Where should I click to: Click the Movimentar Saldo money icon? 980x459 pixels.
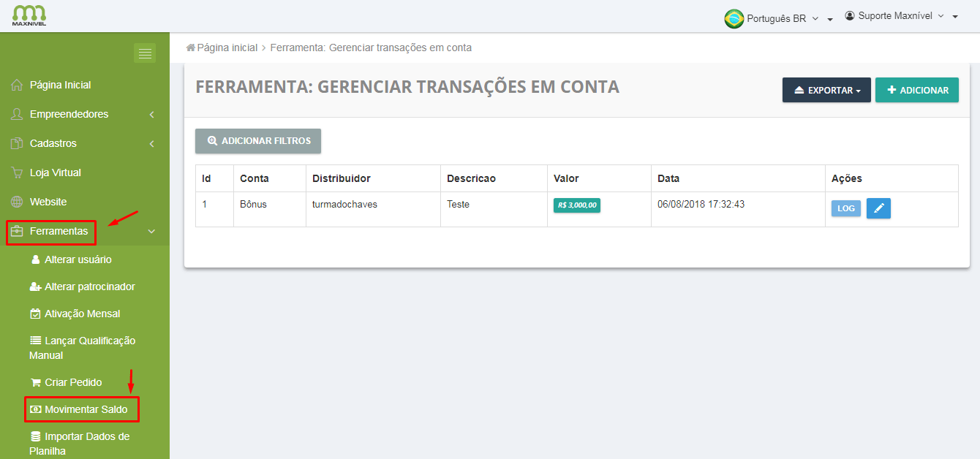coord(34,409)
